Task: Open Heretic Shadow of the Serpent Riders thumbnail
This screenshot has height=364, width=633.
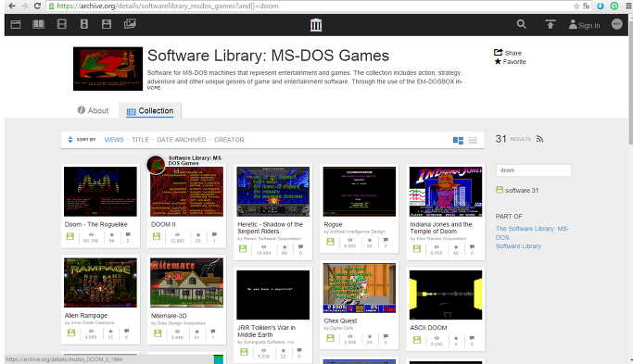Action: (x=272, y=192)
